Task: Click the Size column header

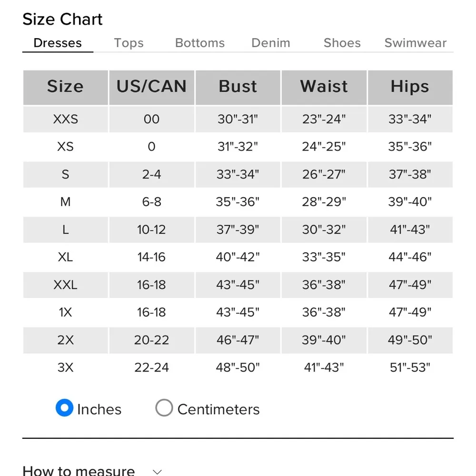Action: [65, 87]
